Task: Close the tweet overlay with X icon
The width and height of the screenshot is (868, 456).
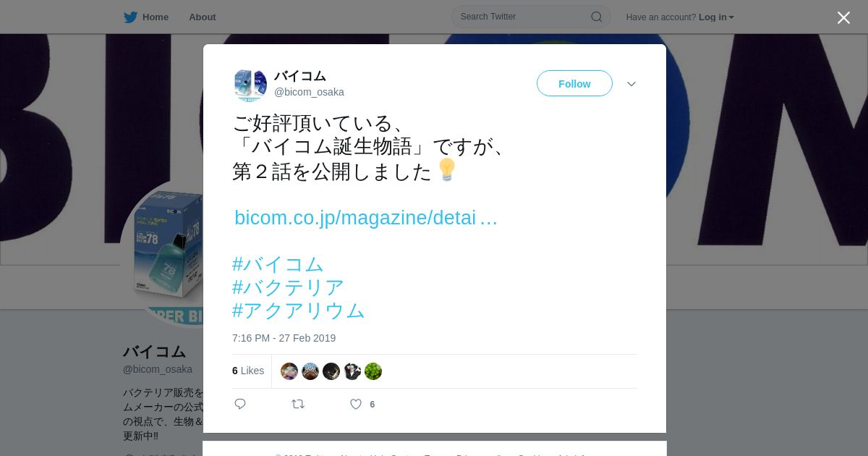Action: [x=843, y=18]
